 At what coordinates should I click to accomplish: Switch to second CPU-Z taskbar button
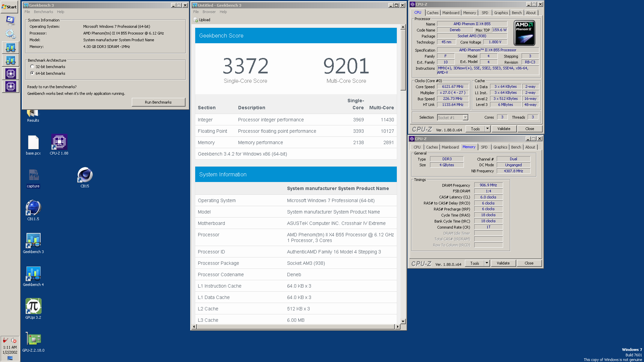tap(10, 86)
